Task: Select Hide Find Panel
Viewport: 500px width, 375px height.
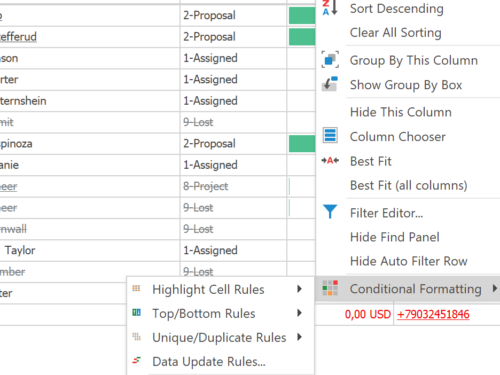Action: pos(395,237)
